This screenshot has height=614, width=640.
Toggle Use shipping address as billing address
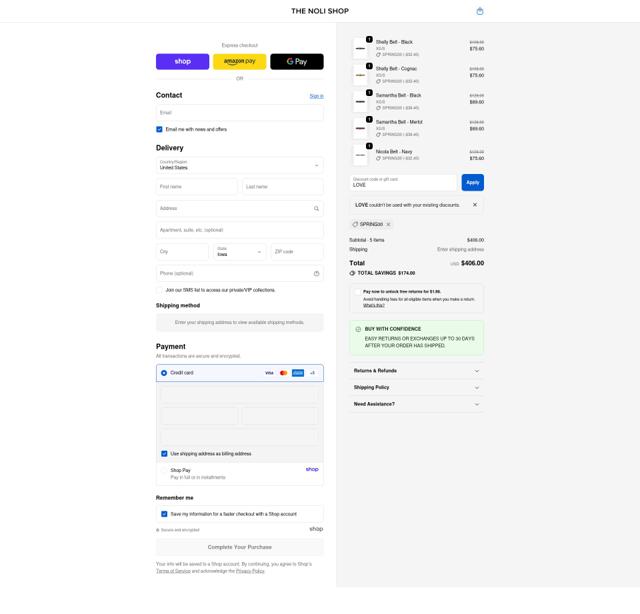(164, 453)
